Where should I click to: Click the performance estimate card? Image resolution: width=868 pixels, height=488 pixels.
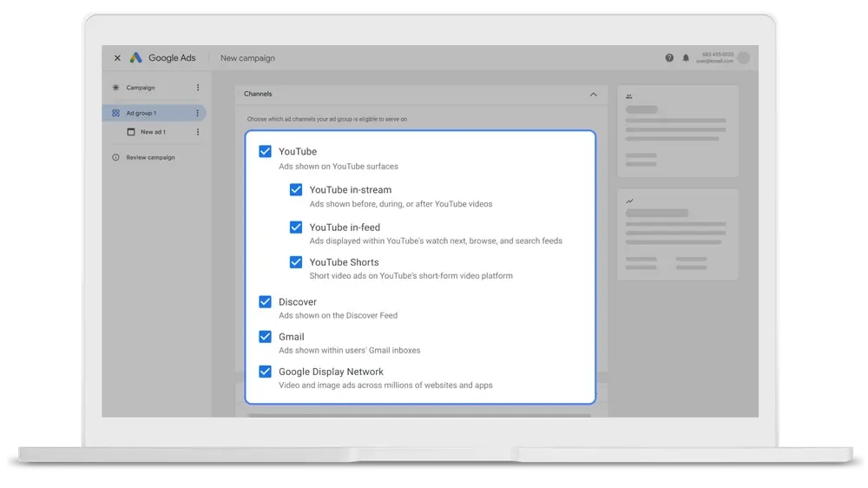coord(678,234)
